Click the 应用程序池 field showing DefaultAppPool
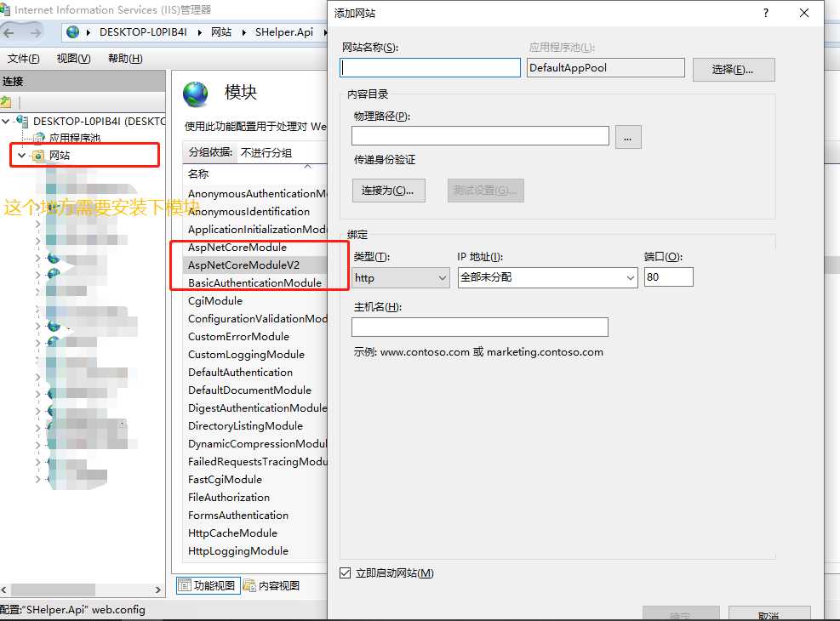Image resolution: width=840 pixels, height=621 pixels. tap(605, 67)
